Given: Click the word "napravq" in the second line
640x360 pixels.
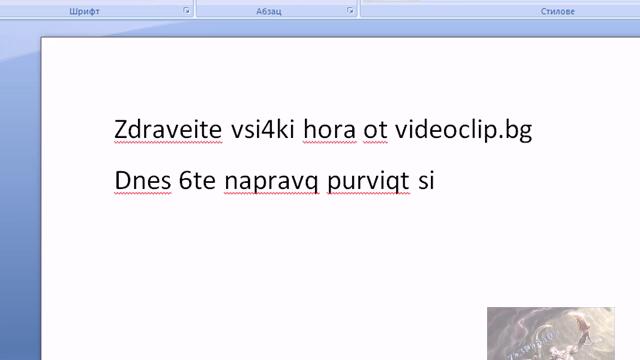Looking at the screenshot, I should tap(271, 182).
